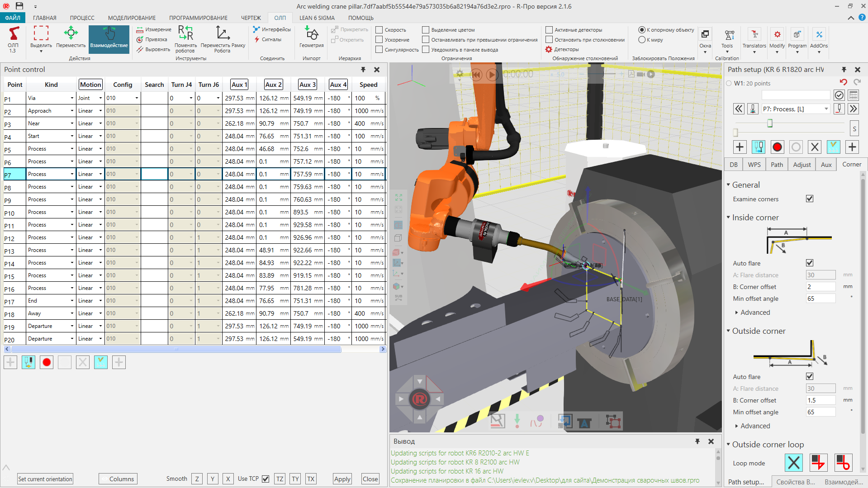Toggle the Examine corners checkbox
The height and width of the screenshot is (488, 868).
(x=810, y=199)
